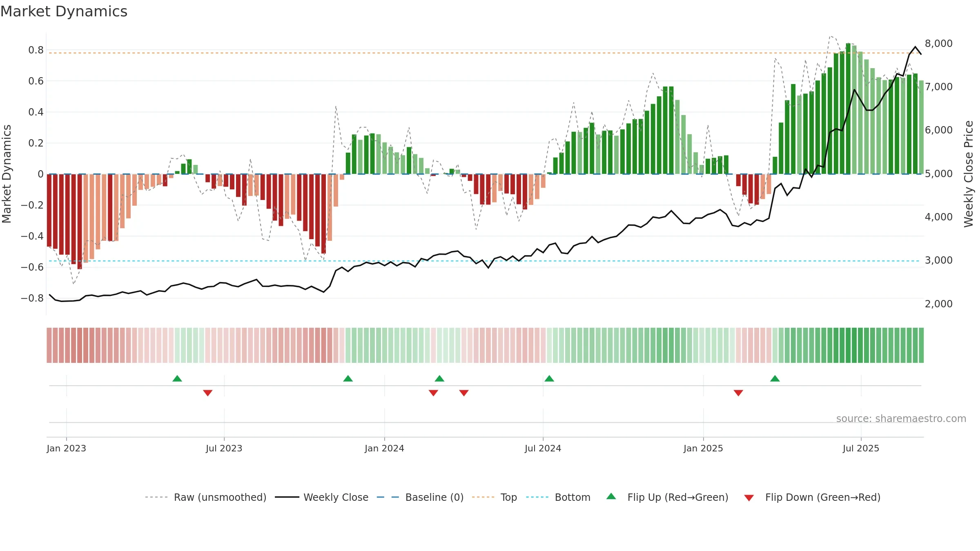The image size is (980, 551).
Task: Click the green Flip Up legend triangle icon
Action: point(611,496)
